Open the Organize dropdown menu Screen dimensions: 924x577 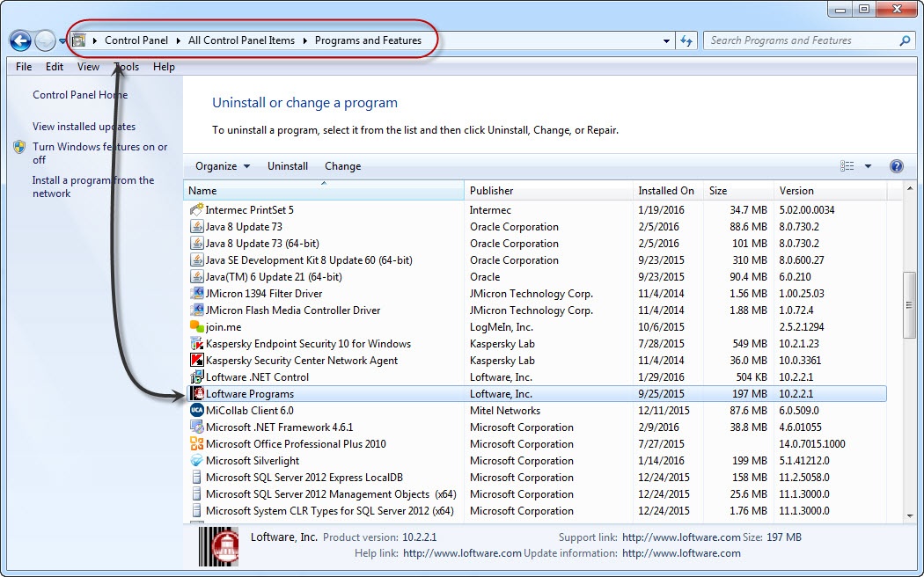point(222,166)
